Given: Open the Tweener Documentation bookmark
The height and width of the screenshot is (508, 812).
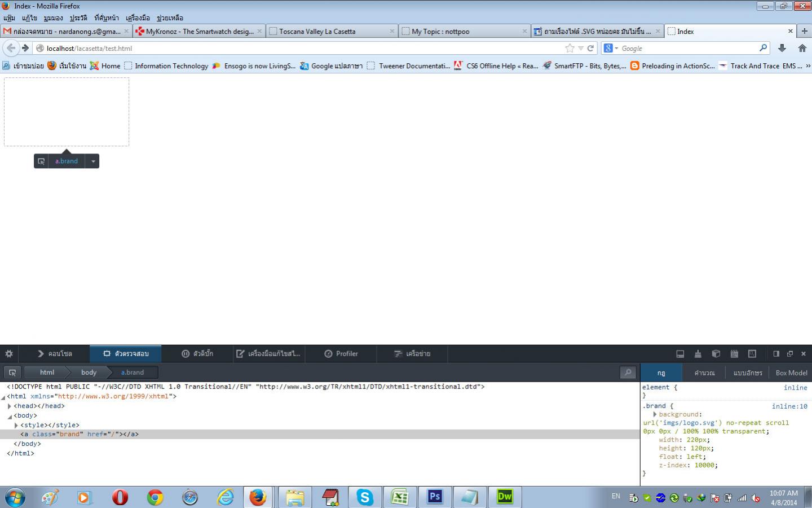Looking at the screenshot, I should coord(409,66).
